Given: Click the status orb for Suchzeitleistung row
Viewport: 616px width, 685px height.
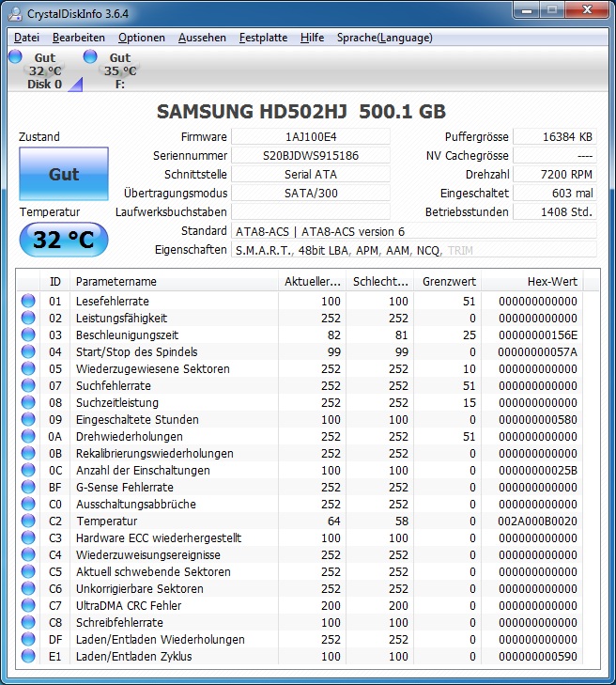Looking at the screenshot, I should tap(28, 403).
